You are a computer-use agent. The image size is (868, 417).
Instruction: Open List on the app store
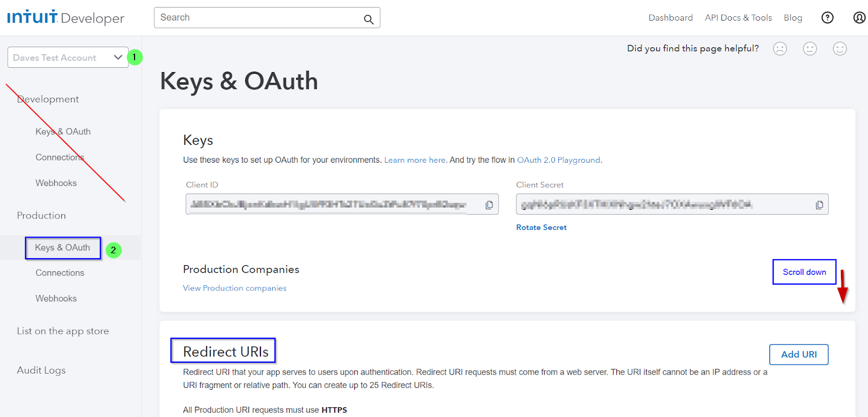point(63,331)
